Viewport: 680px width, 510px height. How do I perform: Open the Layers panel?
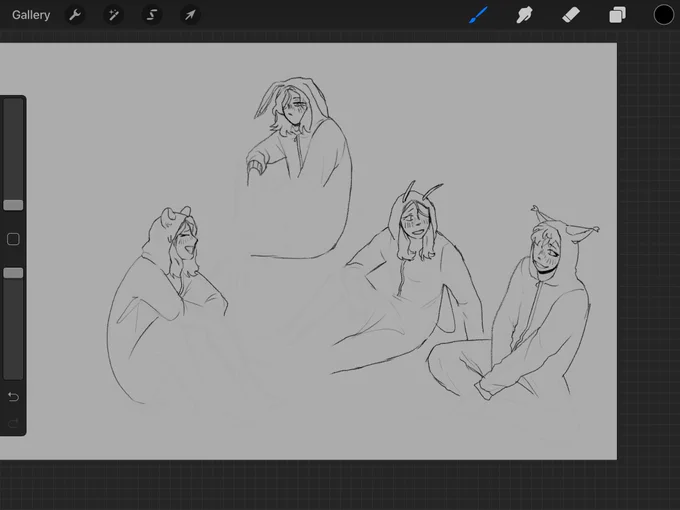pos(617,15)
